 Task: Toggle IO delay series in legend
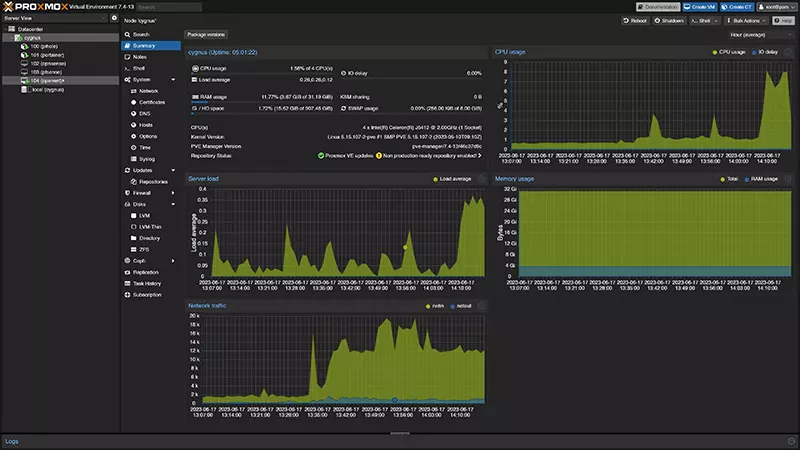765,52
